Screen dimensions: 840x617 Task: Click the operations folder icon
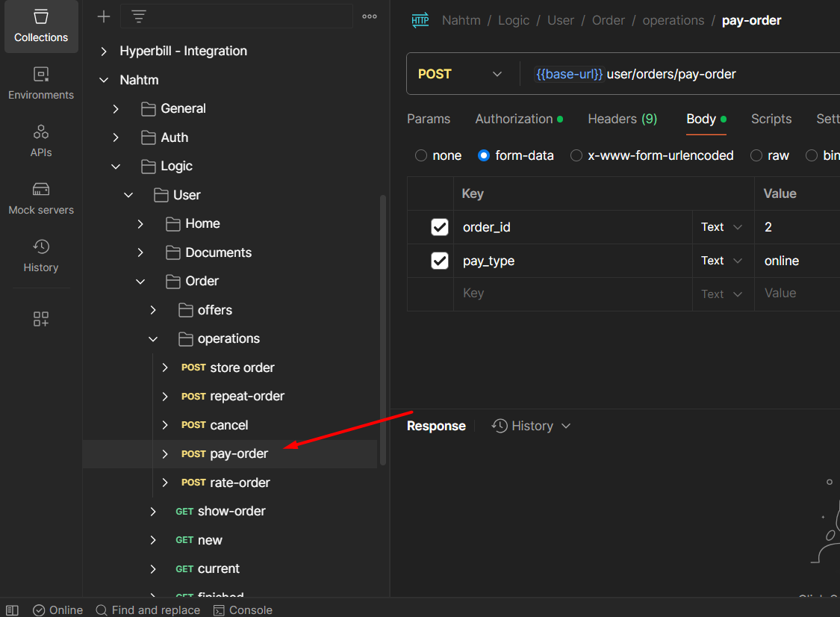tap(185, 339)
